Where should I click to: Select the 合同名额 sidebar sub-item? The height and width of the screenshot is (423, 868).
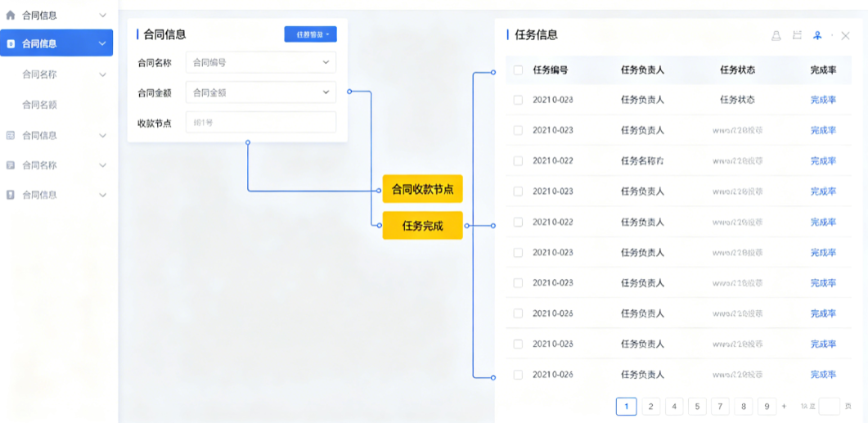pyautogui.click(x=39, y=104)
